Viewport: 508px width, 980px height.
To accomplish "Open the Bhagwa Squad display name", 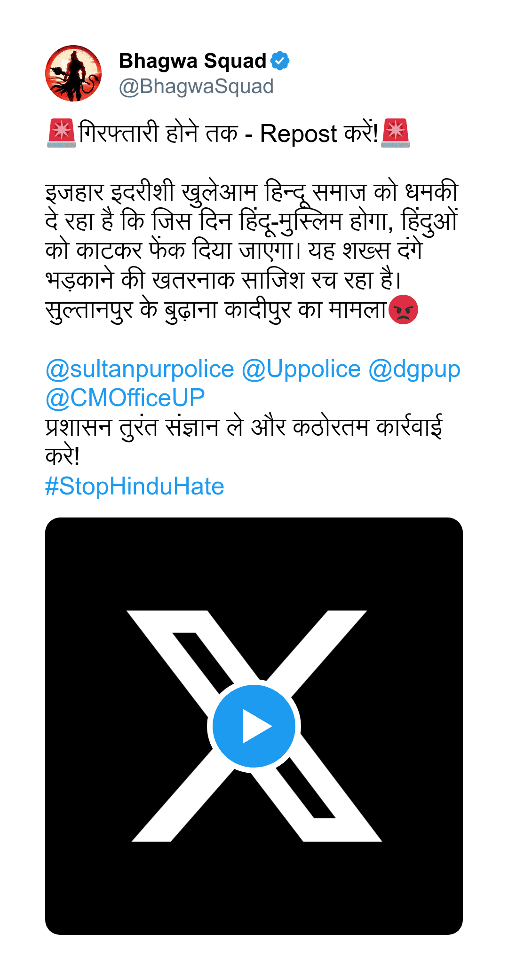I will tap(193, 61).
